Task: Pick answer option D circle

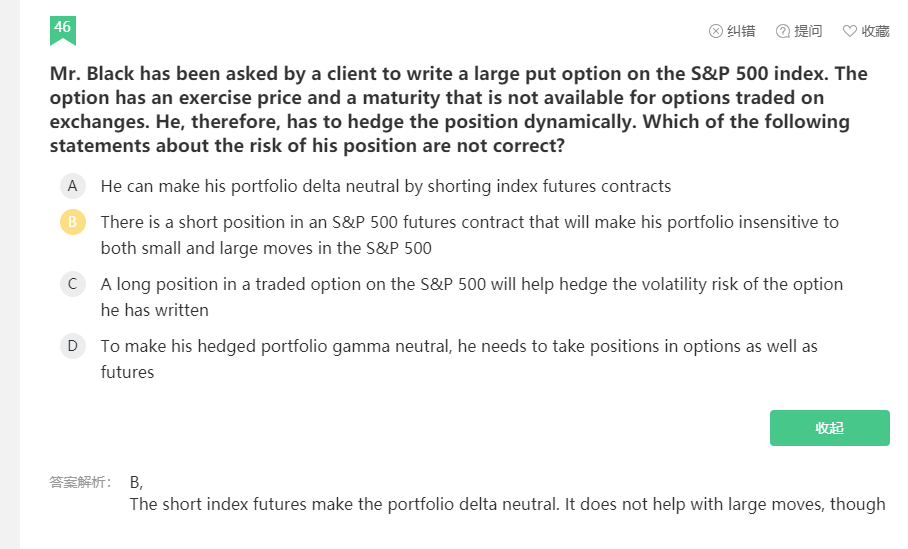Action: (x=72, y=346)
